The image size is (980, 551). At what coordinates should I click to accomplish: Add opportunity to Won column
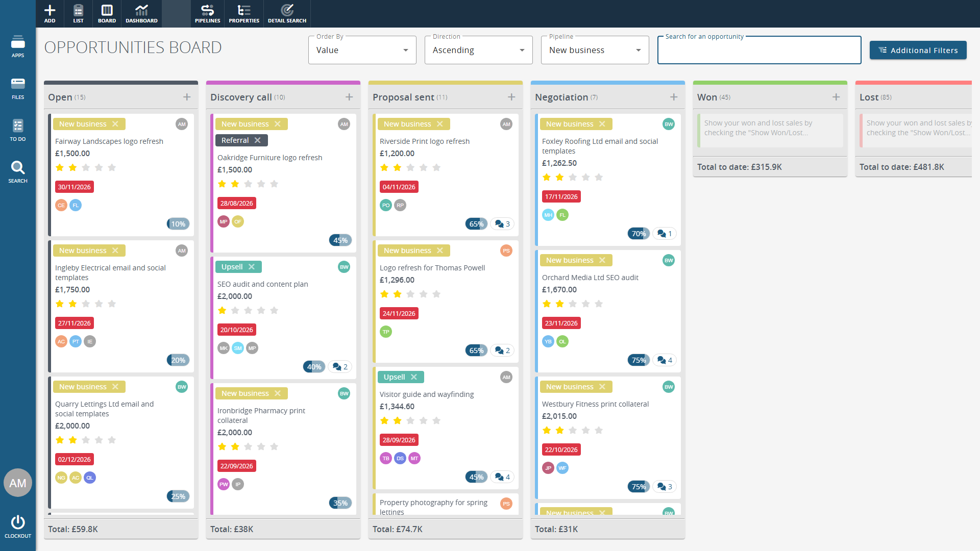[836, 97]
